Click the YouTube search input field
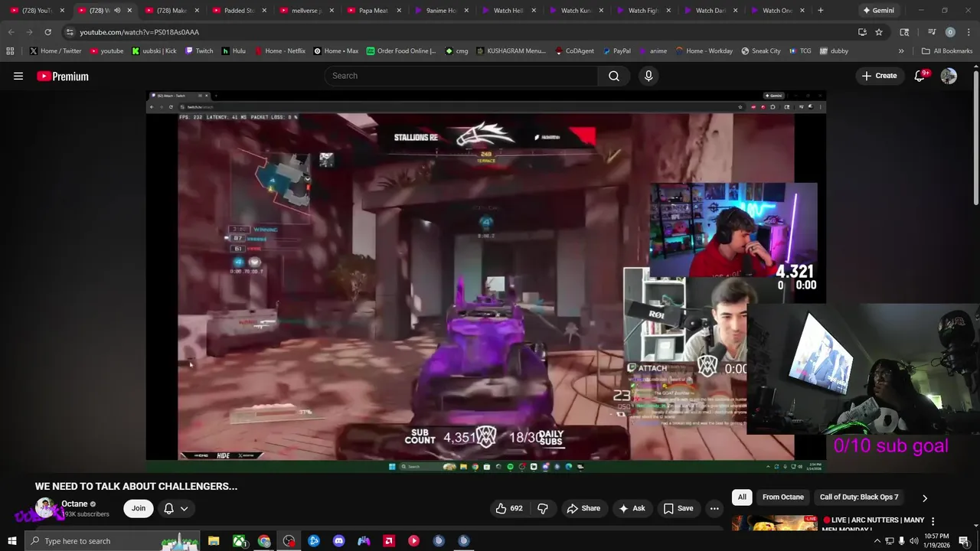This screenshot has height=551, width=980. point(462,76)
